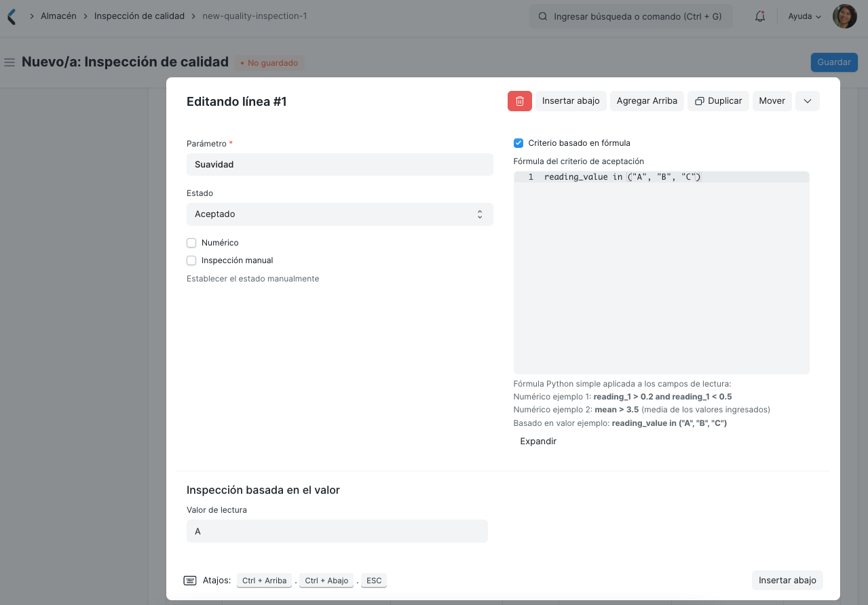Save the document with Guardar

click(834, 62)
